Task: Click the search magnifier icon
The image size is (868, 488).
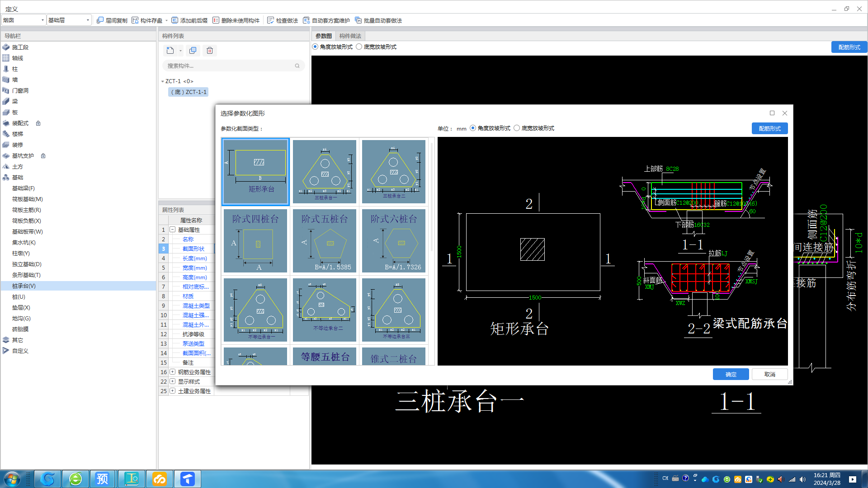Action: pyautogui.click(x=297, y=66)
